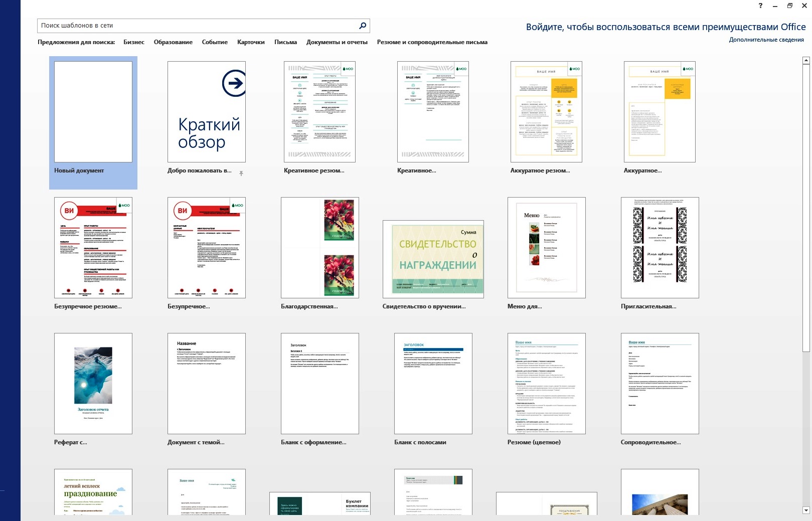The width and height of the screenshot is (812, 521).
Task: Open the 'Сопроводительное...' letter template
Action: (660, 384)
